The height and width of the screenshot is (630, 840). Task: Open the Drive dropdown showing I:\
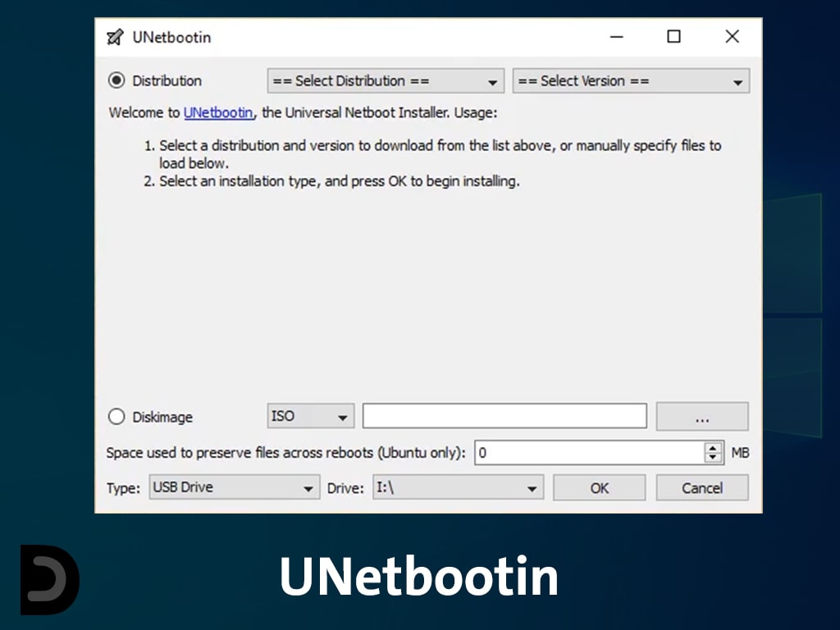coord(458,487)
